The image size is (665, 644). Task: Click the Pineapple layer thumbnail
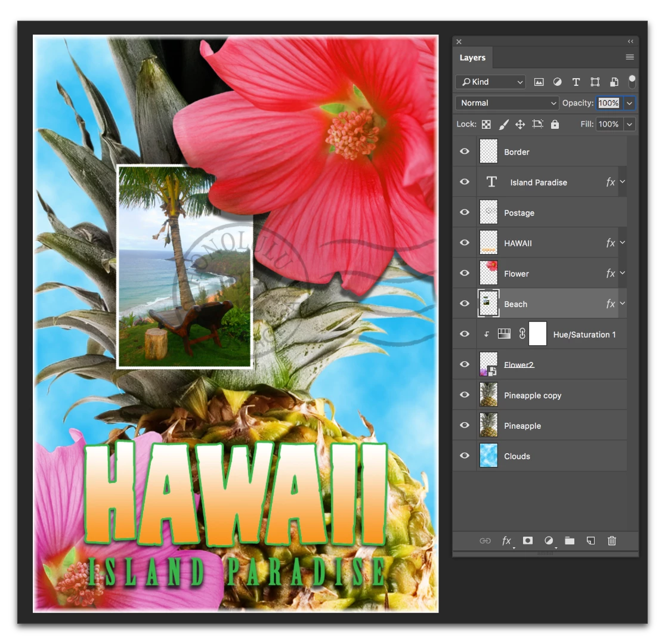(x=488, y=425)
